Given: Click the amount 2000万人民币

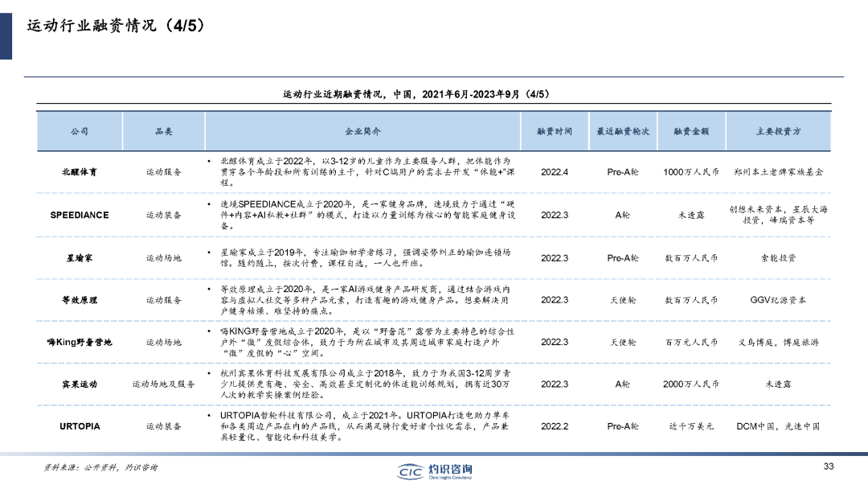Looking at the screenshot, I should (691, 384).
